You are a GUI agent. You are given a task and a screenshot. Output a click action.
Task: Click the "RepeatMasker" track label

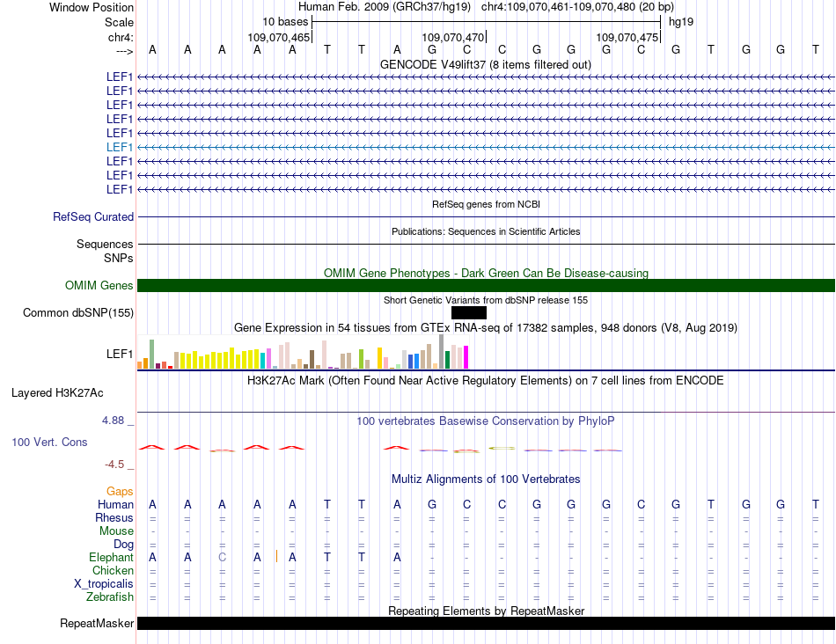pyautogui.click(x=97, y=623)
